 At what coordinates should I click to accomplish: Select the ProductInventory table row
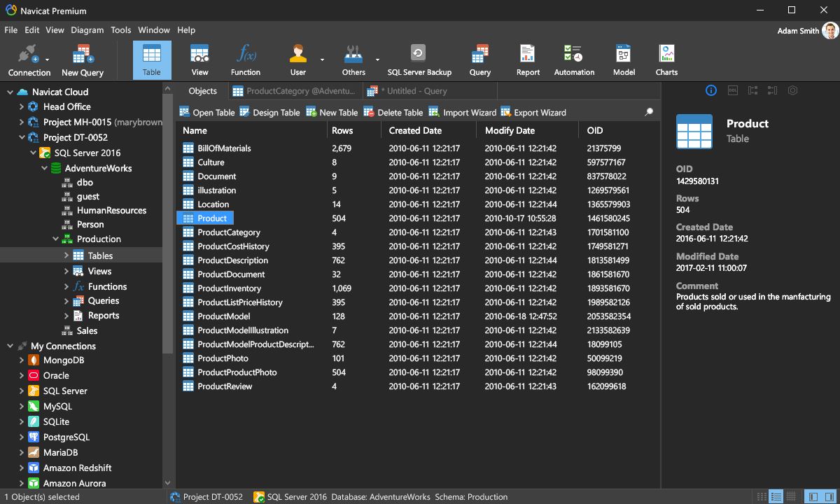[x=229, y=288]
